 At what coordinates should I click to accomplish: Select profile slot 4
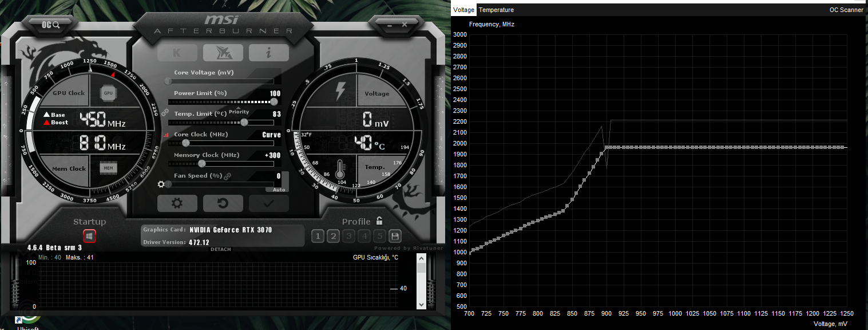tap(364, 236)
